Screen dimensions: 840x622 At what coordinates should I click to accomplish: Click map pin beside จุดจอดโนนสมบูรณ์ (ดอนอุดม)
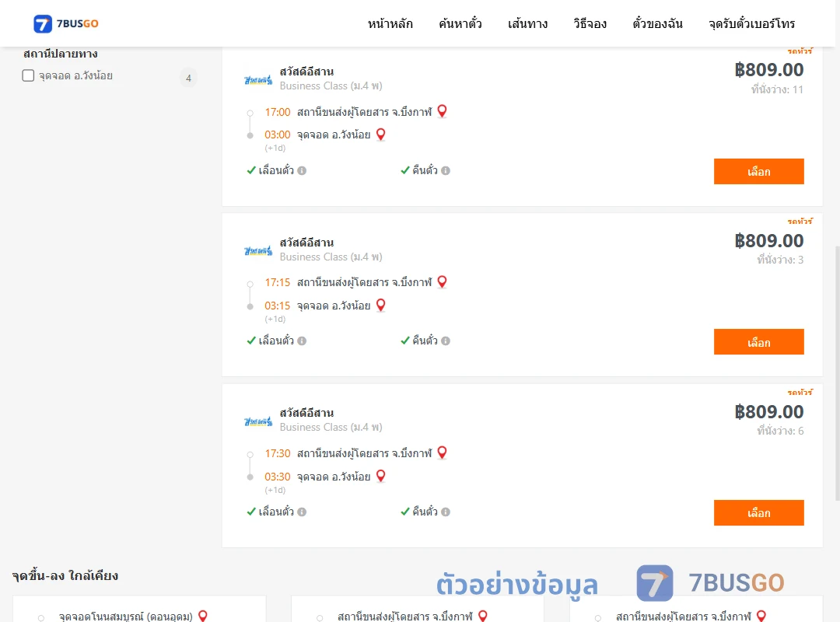(203, 616)
